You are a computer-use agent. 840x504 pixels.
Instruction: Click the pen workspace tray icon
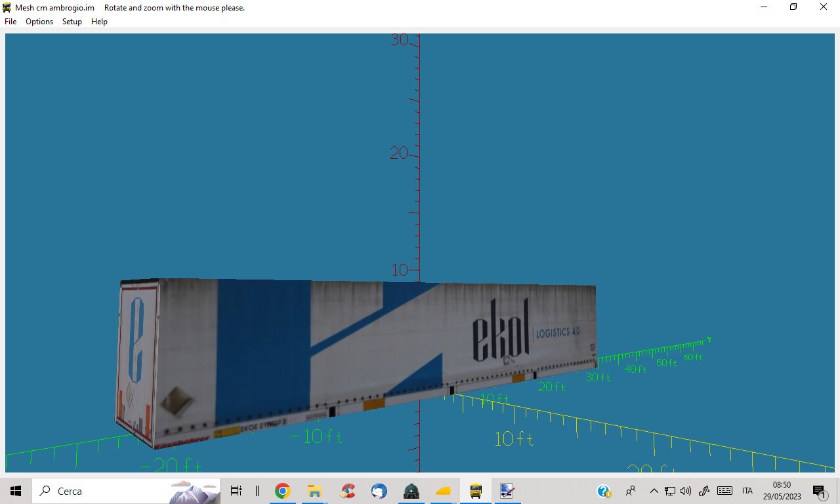(x=704, y=491)
